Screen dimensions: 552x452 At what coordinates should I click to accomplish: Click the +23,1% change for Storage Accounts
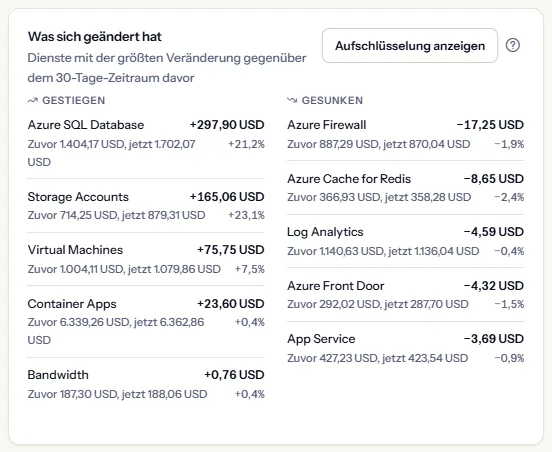(x=246, y=215)
